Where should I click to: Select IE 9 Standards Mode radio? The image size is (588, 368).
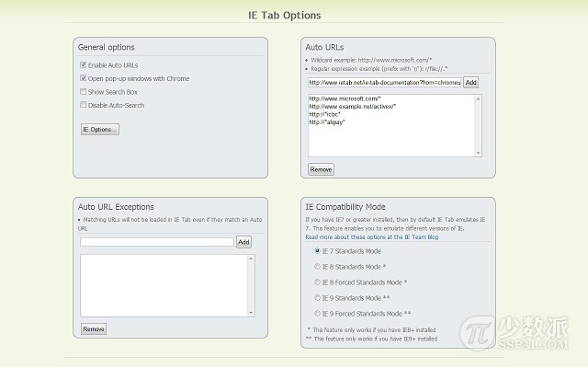317,298
